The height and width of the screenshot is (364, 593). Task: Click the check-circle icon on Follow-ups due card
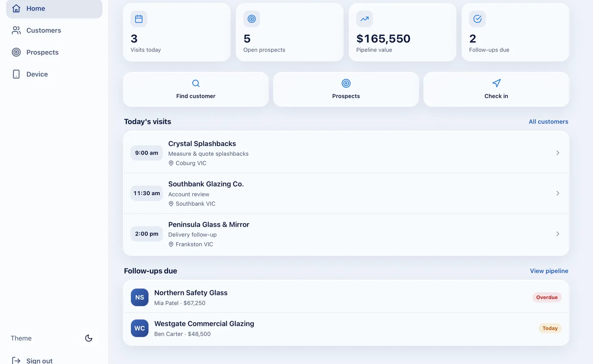click(477, 19)
